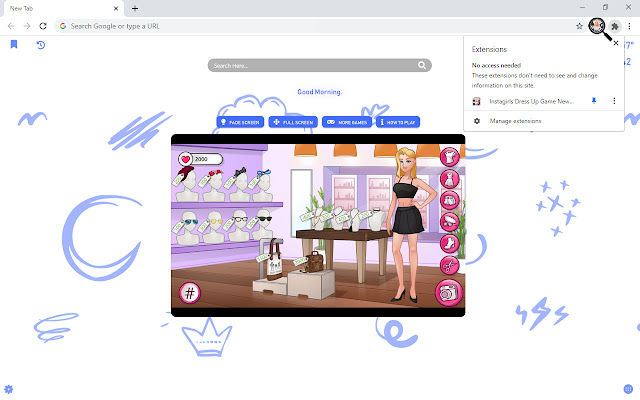
Task: Click the camera photo button in game
Action: coord(449,293)
